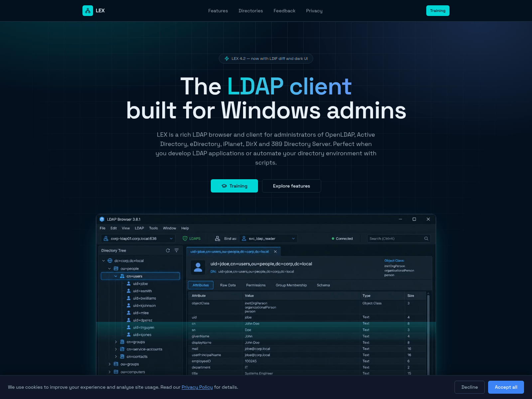This screenshot has height=399, width=532.
Task: Click the refresh icon in Directory Tree header
Action: coord(168,250)
